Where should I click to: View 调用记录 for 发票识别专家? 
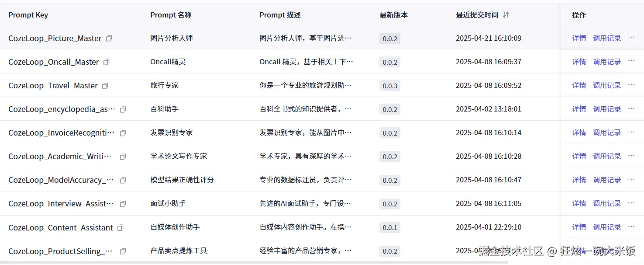click(x=607, y=132)
